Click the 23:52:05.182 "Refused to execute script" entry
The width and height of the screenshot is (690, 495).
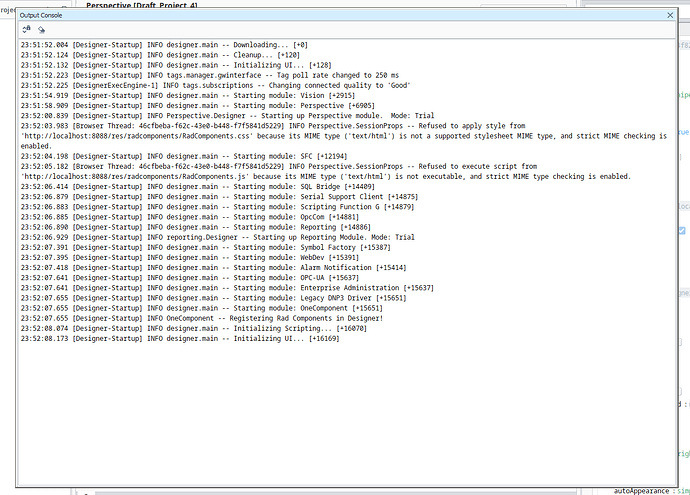pos(279,166)
